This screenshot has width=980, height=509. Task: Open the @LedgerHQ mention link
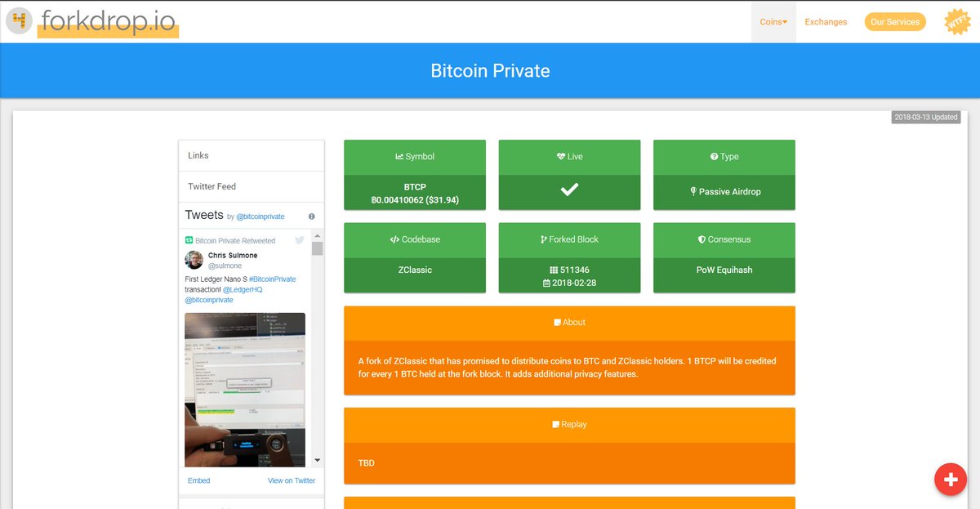tap(243, 289)
